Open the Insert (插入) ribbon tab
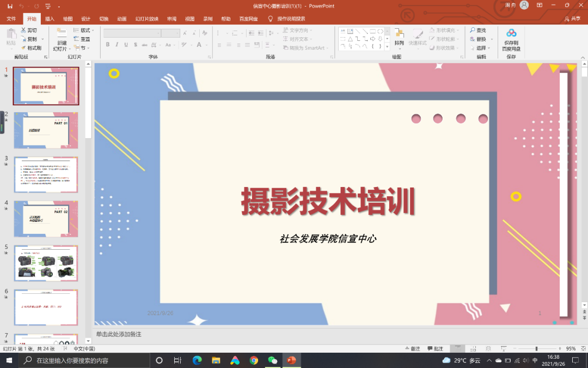This screenshot has width=588, height=368. (50, 19)
